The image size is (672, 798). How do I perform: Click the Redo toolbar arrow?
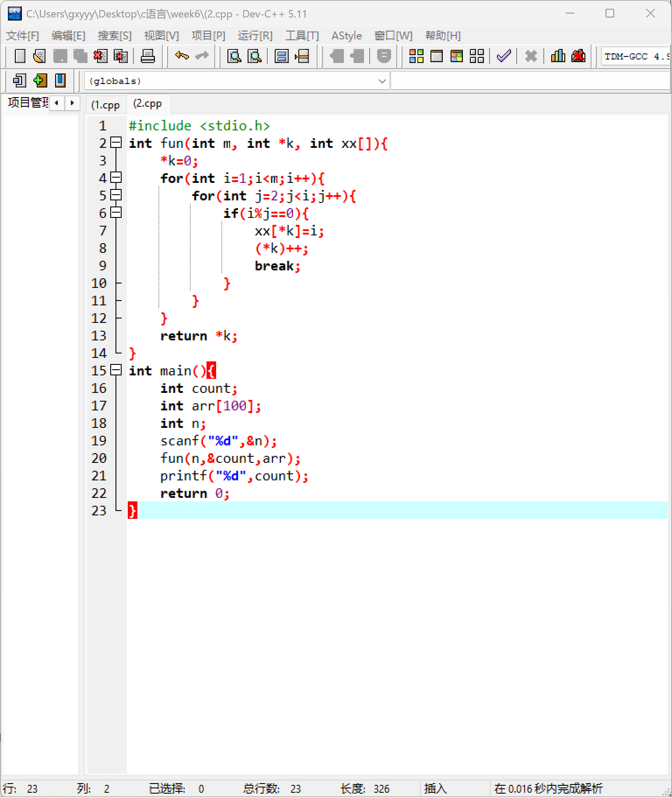coord(202,56)
